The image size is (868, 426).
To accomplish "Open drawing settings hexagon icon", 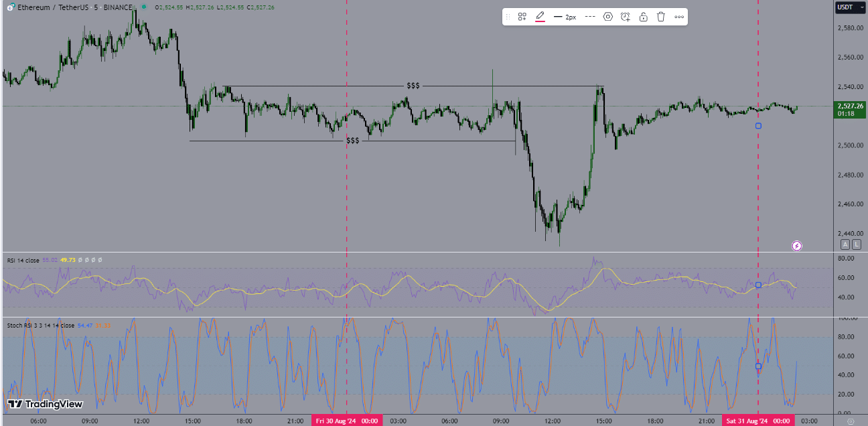I will (x=608, y=17).
